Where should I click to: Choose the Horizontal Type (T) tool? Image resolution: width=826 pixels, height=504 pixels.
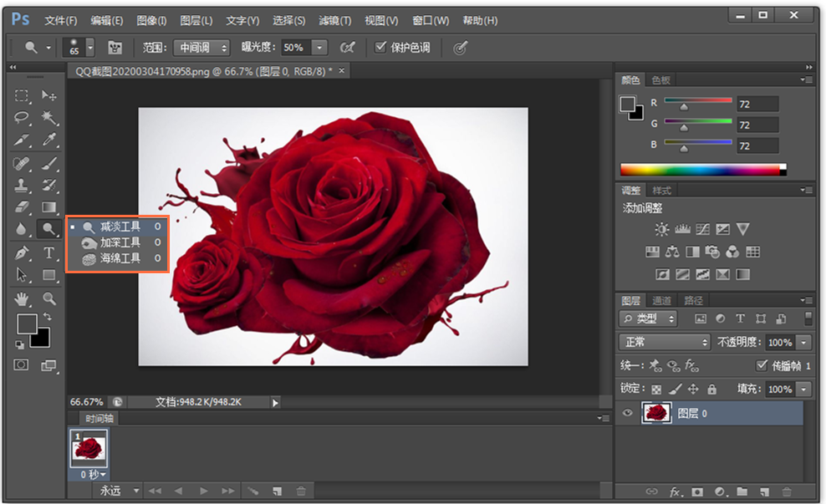pyautogui.click(x=49, y=252)
